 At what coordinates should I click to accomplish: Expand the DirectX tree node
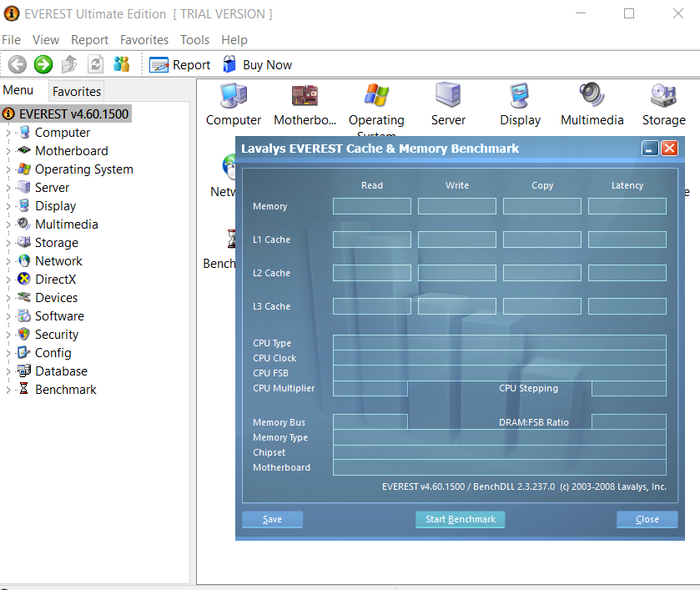coord(8,280)
